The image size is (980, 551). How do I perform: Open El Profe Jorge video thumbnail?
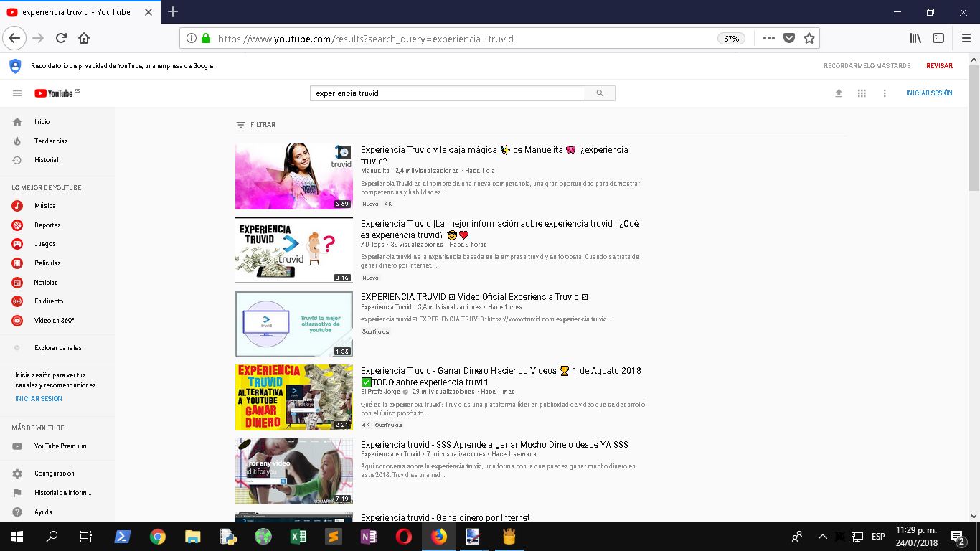click(294, 397)
